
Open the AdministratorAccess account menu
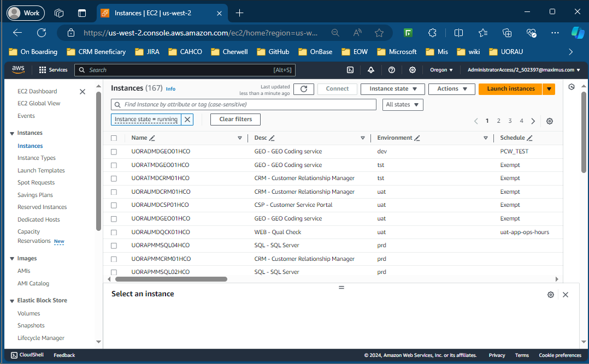click(x=523, y=70)
